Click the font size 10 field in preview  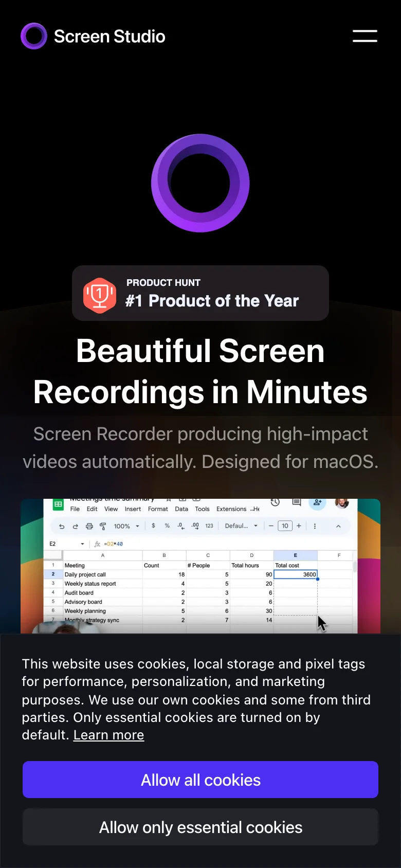click(x=285, y=526)
